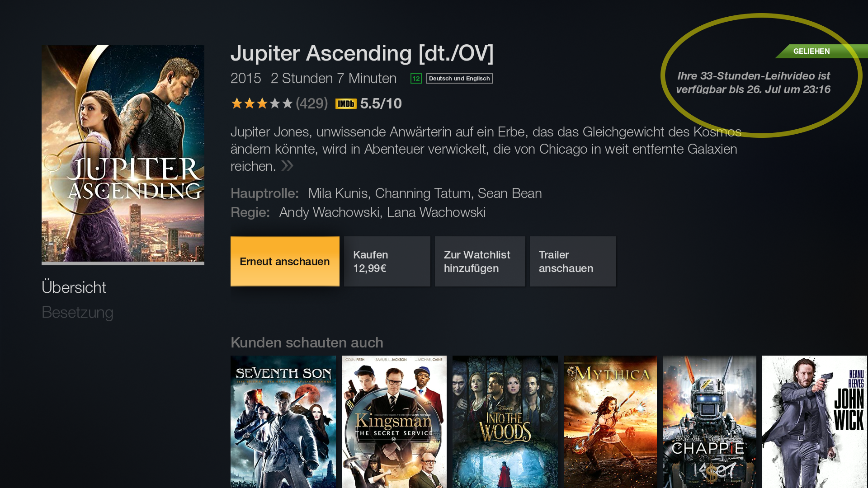Select the Chappie movie poster
This screenshot has width=868, height=488.
tap(709, 422)
